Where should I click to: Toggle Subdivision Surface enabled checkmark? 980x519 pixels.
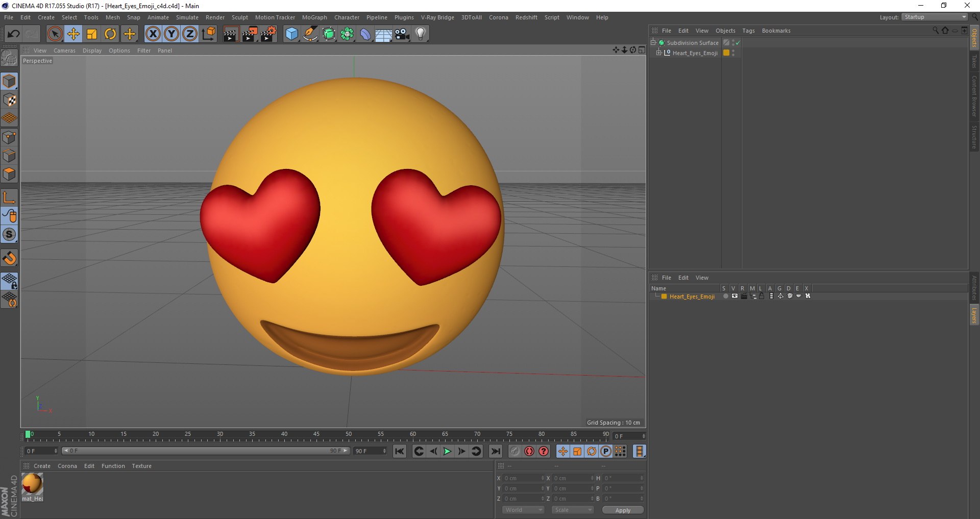738,43
